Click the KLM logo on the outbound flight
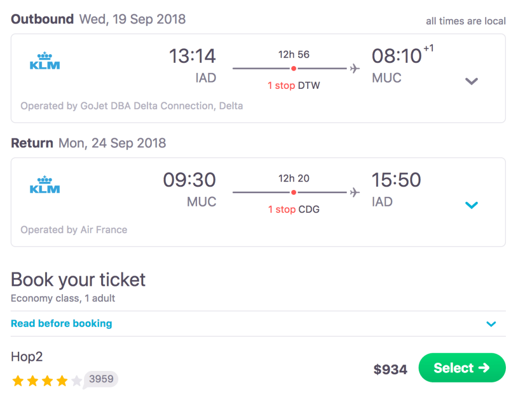 pyautogui.click(x=45, y=60)
